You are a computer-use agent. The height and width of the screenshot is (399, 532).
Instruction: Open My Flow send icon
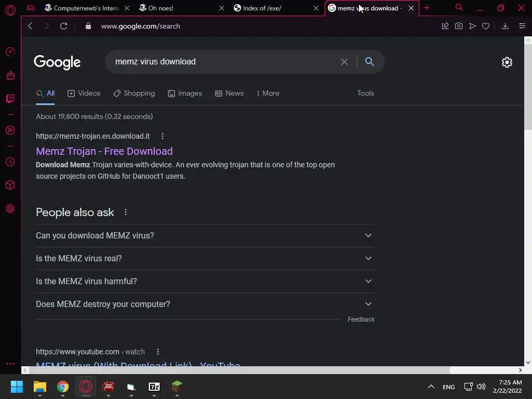(472, 26)
